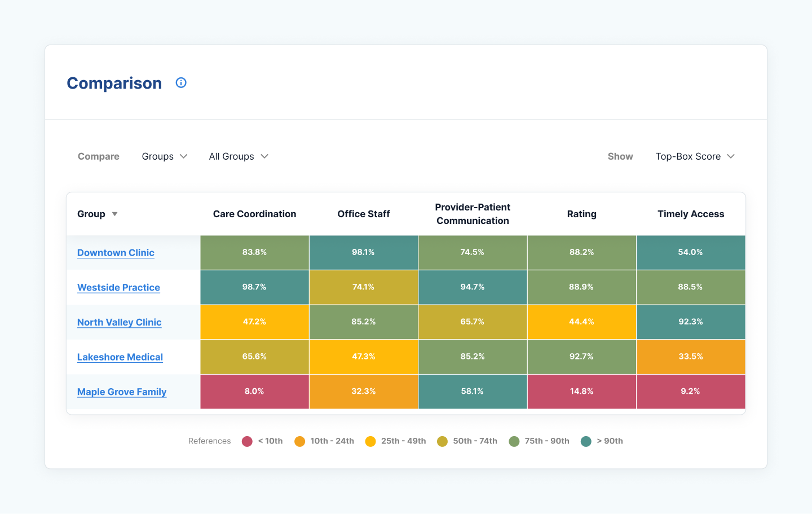This screenshot has width=812, height=514.
Task: Click the Care Coordination column header
Action: coord(254,214)
